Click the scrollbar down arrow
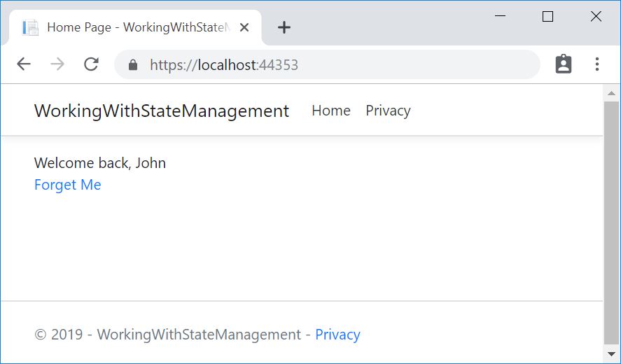 pyautogui.click(x=611, y=354)
